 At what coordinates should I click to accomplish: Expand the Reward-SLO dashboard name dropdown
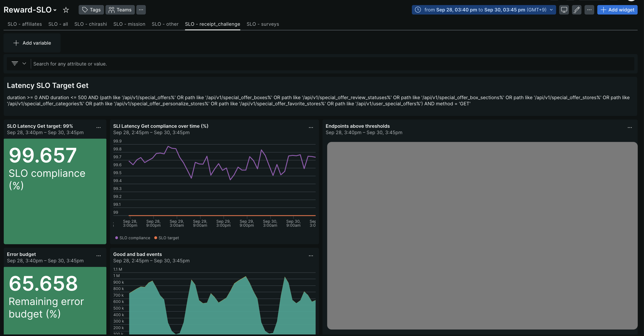55,10
